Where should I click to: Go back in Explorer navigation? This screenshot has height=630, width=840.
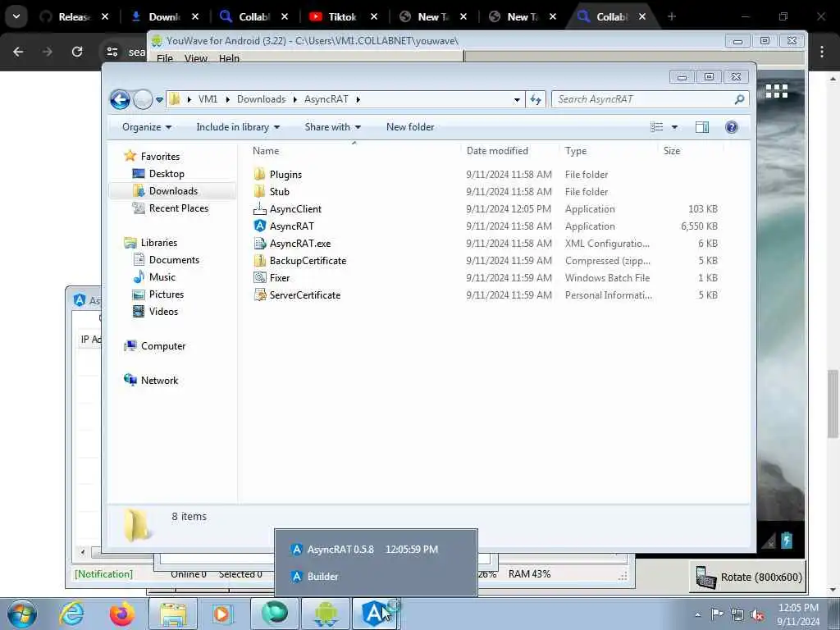pos(120,99)
